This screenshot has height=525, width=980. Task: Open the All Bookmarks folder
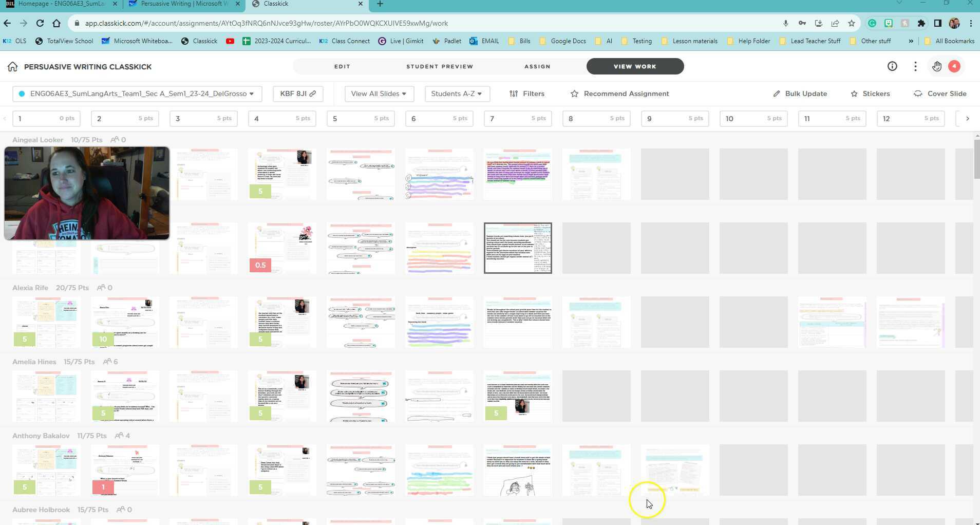949,41
